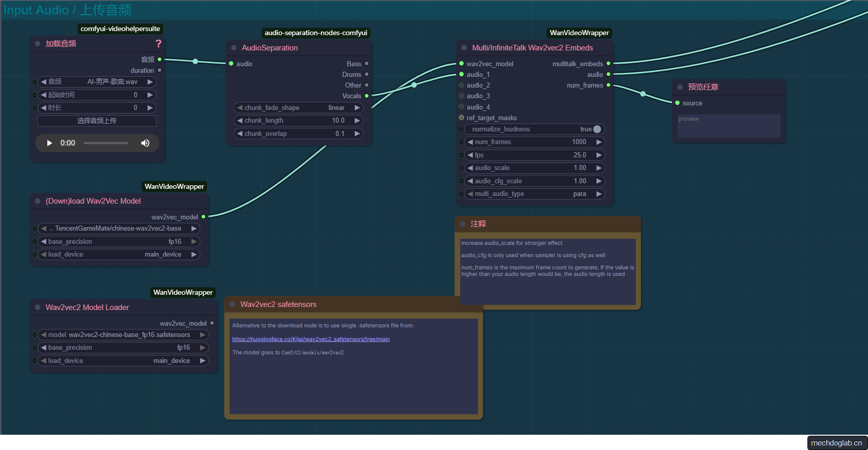Play the loaded audio clip
This screenshot has width=868, height=450.
[x=49, y=143]
